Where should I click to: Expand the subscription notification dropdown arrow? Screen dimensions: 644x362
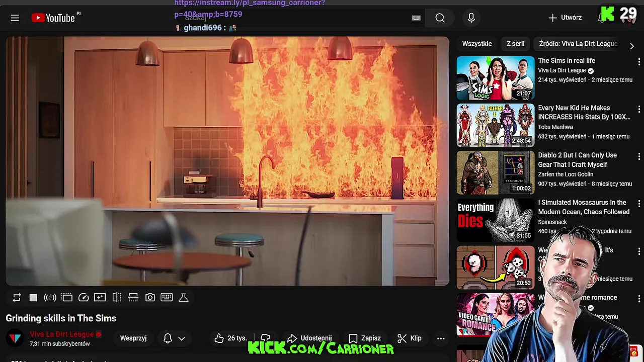coord(182,338)
